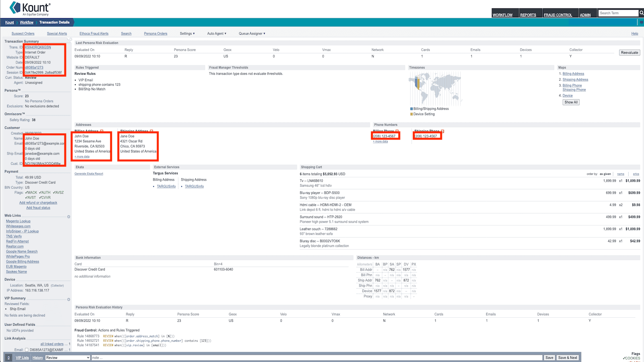644x362 pixels.
Task: Click more data under Billing Phone
Action: point(380,141)
